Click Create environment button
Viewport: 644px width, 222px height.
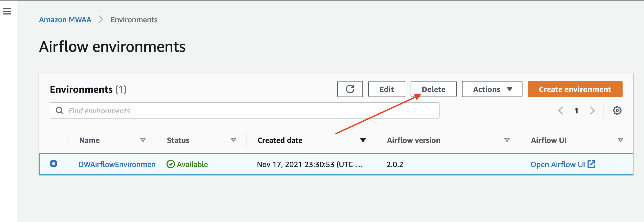pos(575,89)
